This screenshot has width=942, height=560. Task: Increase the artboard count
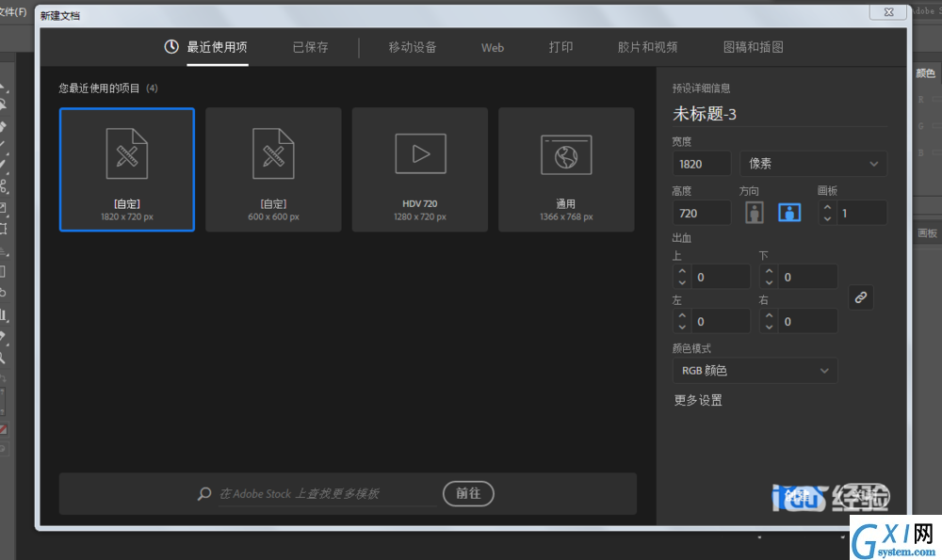[827, 207]
